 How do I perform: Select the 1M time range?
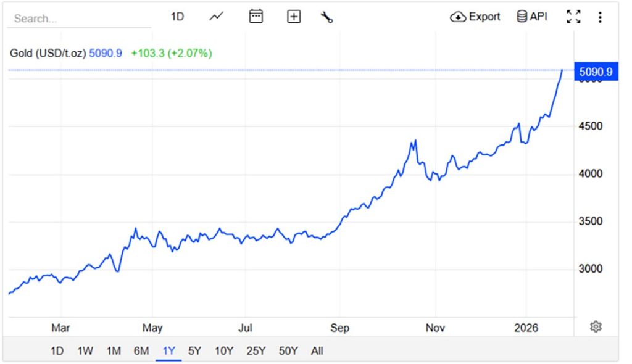(x=113, y=350)
